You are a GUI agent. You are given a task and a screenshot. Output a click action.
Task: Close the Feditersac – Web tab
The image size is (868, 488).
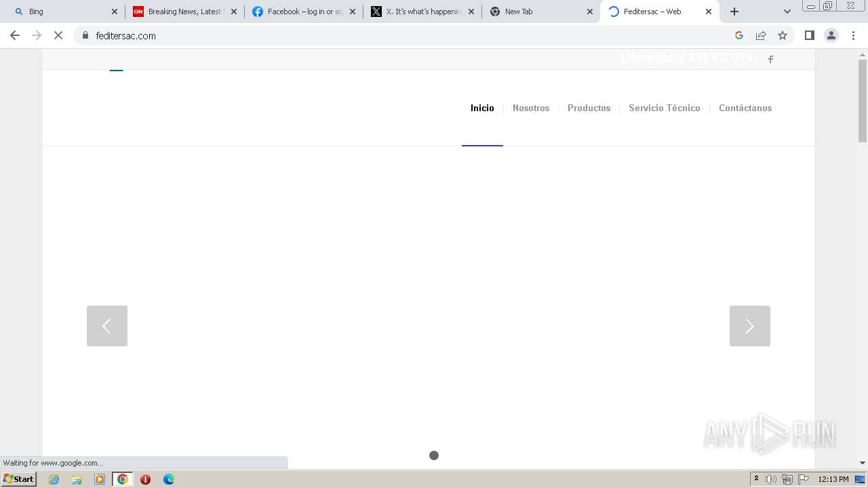709,12
